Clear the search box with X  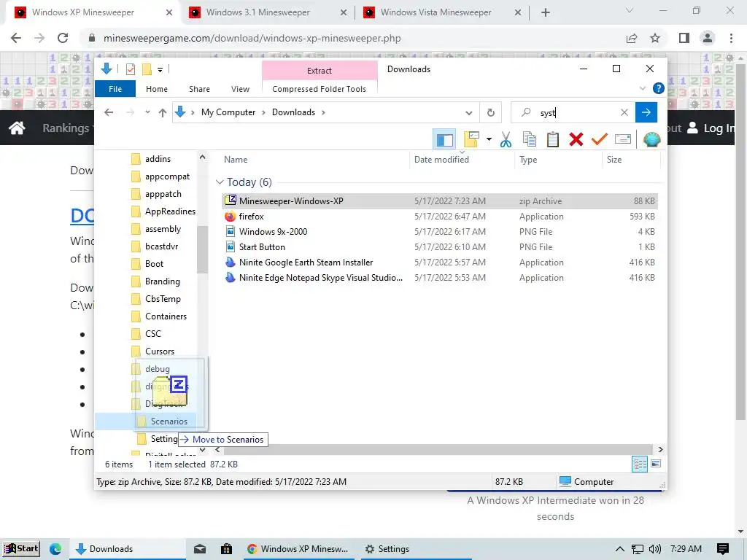click(x=624, y=112)
